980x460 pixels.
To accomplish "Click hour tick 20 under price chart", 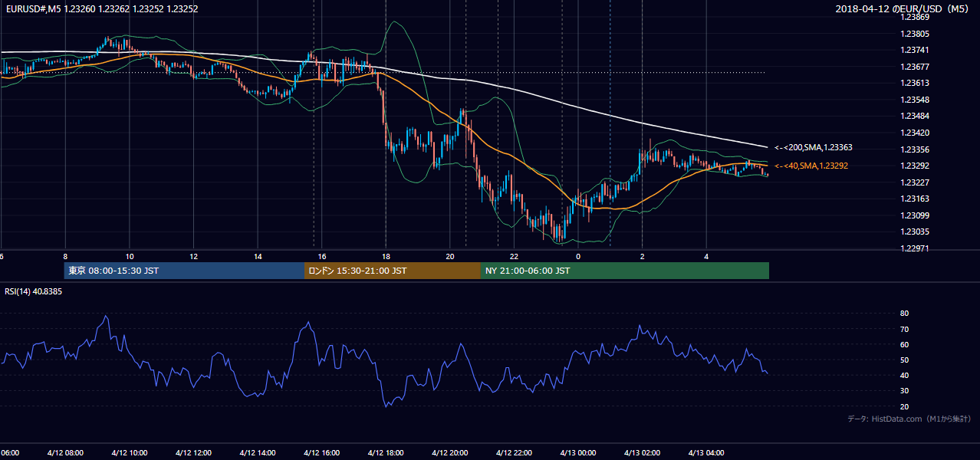I will tap(450, 256).
